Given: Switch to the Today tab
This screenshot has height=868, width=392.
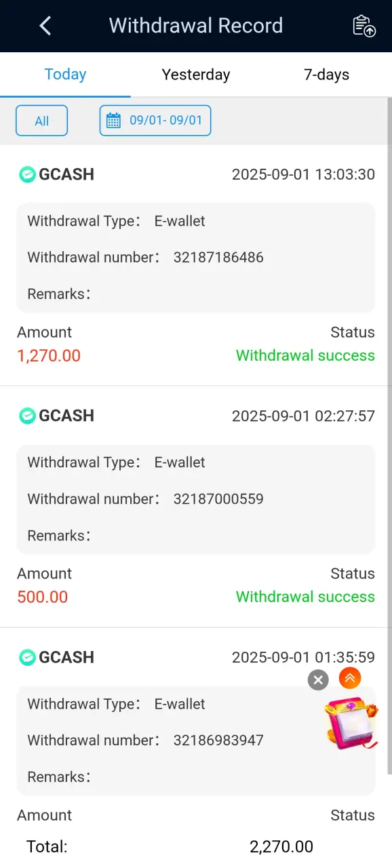Looking at the screenshot, I should point(65,74).
